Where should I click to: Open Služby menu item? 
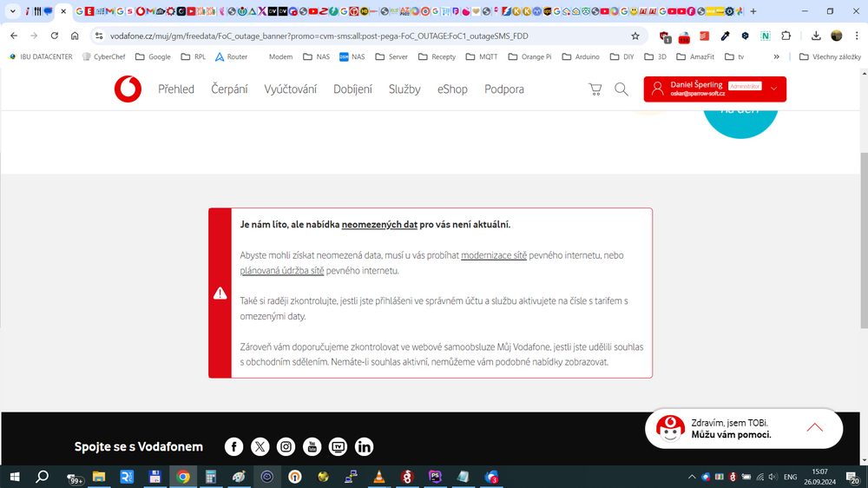(x=404, y=89)
